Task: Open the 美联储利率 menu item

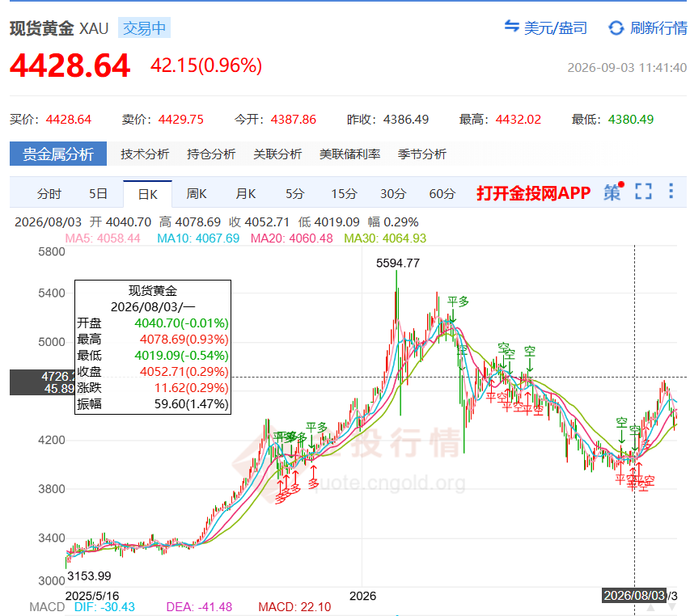Action: 349,154
